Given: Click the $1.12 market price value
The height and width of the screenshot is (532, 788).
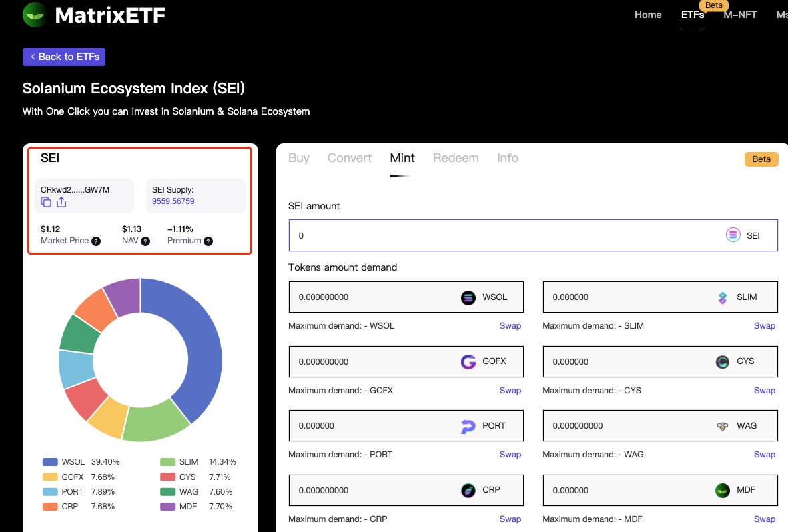Looking at the screenshot, I should [50, 229].
